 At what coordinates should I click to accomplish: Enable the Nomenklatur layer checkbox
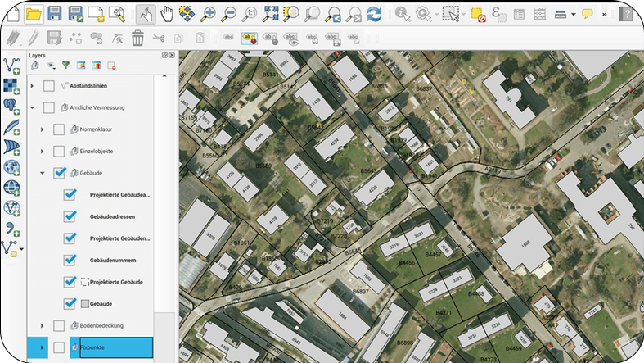point(59,129)
